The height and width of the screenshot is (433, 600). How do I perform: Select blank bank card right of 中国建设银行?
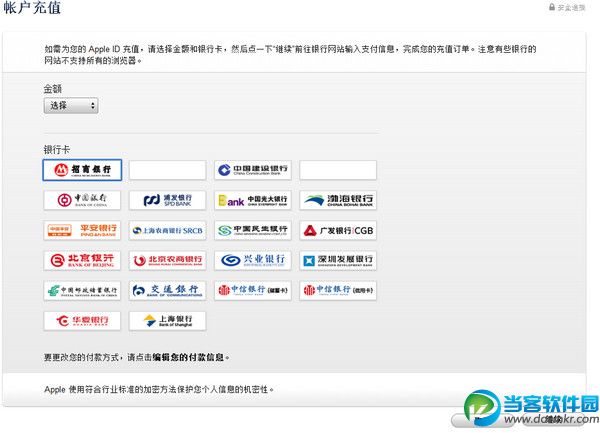pyautogui.click(x=338, y=170)
